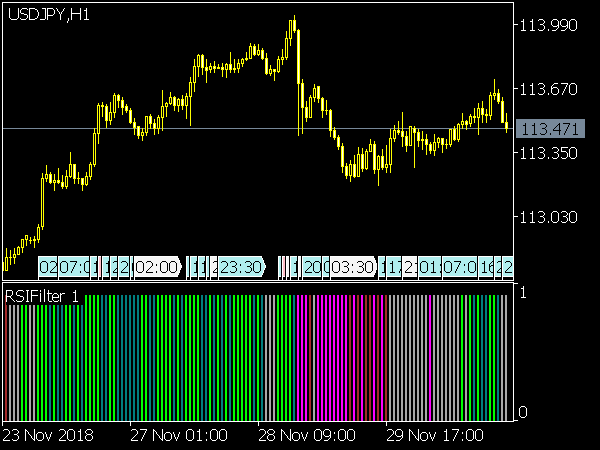The image size is (600, 450).
Task: Click the white 02:00 event marker
Action: [x=157, y=267]
